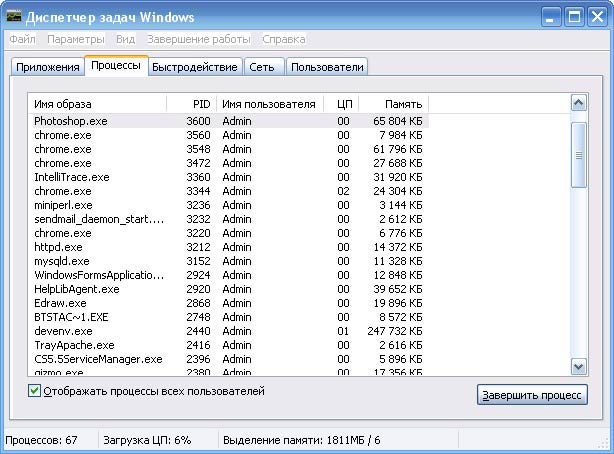Switch to the Пользователи tab

pos(327,67)
